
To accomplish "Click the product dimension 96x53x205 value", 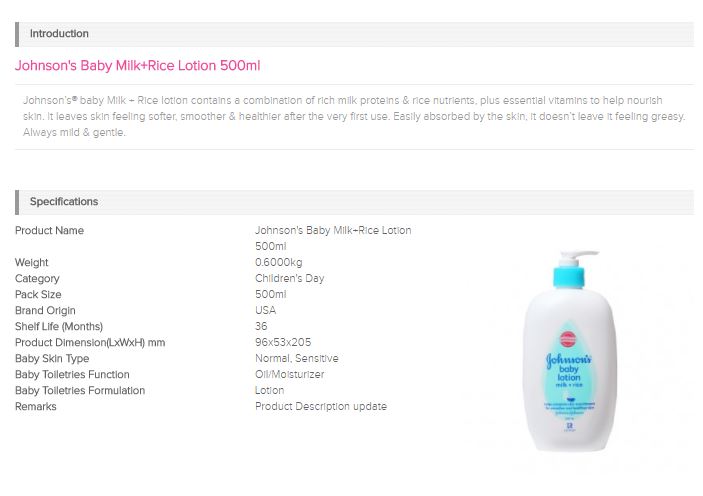I will (x=283, y=343).
